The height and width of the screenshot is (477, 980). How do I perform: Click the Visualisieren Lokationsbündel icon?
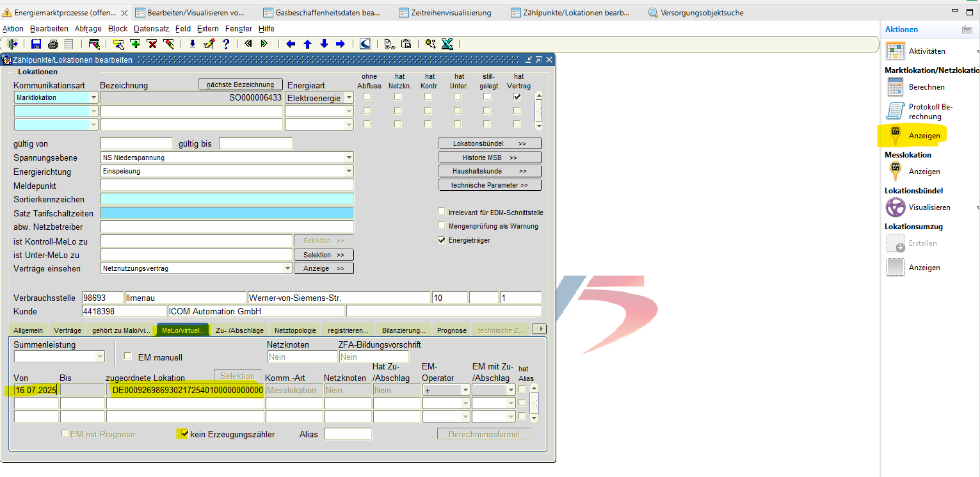[x=895, y=207]
